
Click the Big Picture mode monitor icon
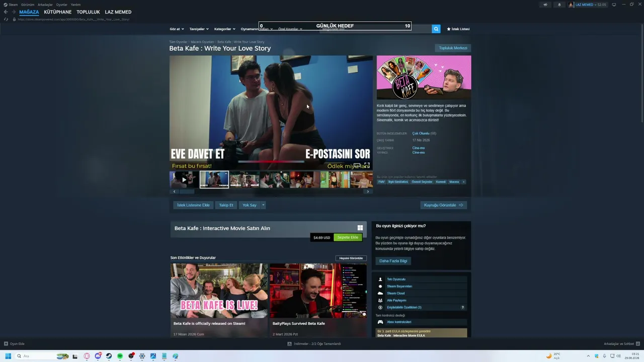(614, 5)
